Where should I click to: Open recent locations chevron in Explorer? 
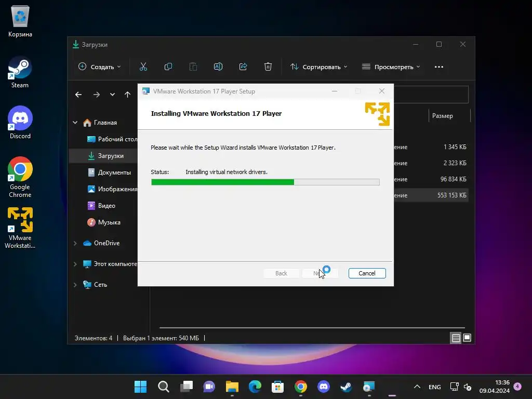tap(112, 95)
